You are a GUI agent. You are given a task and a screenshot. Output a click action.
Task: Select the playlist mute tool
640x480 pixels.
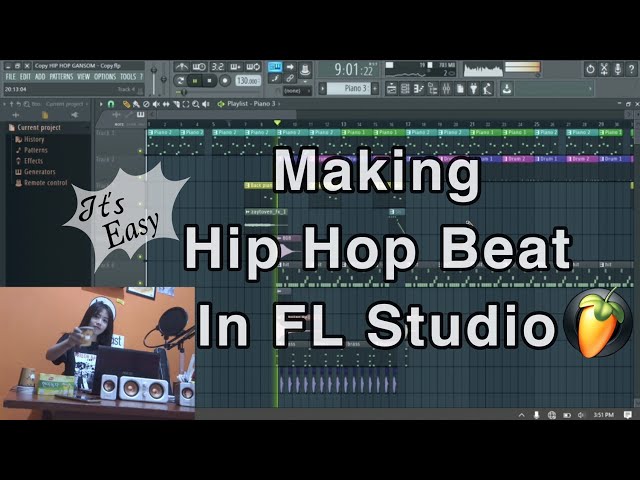[156, 104]
